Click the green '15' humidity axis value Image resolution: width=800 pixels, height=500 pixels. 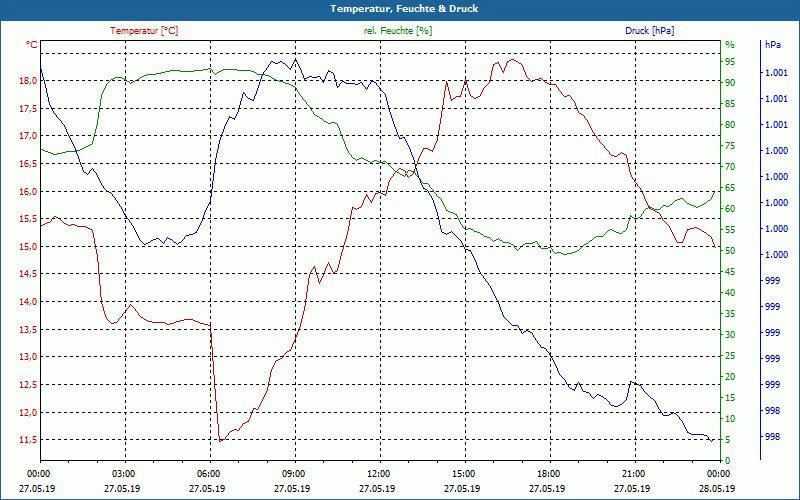point(730,398)
